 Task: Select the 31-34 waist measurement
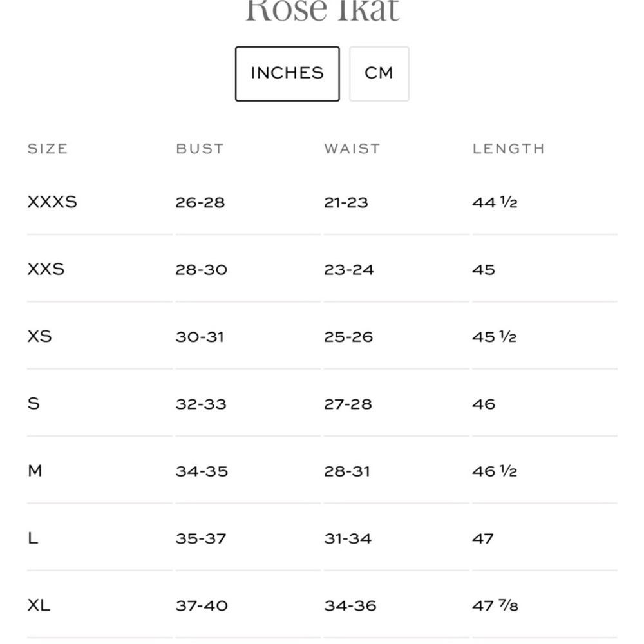[x=348, y=538]
